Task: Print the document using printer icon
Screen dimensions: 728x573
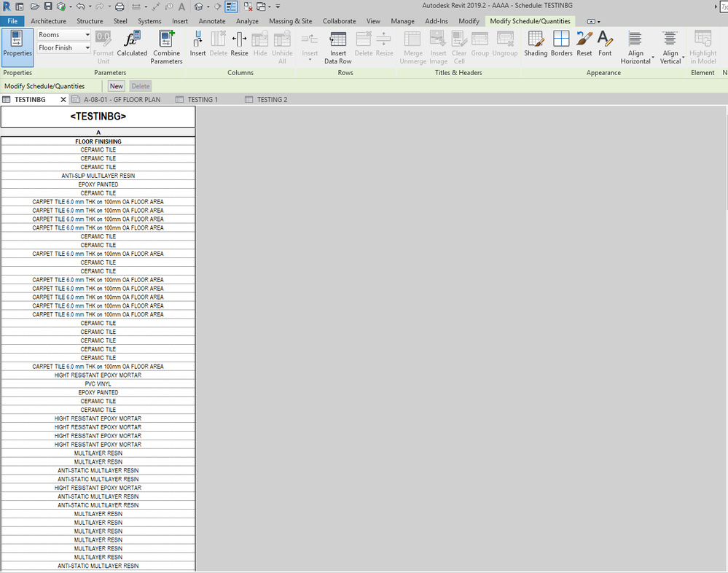Action: click(x=120, y=7)
